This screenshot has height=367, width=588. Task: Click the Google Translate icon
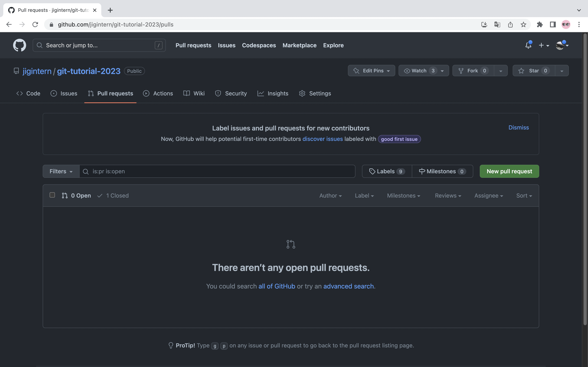tap(497, 24)
